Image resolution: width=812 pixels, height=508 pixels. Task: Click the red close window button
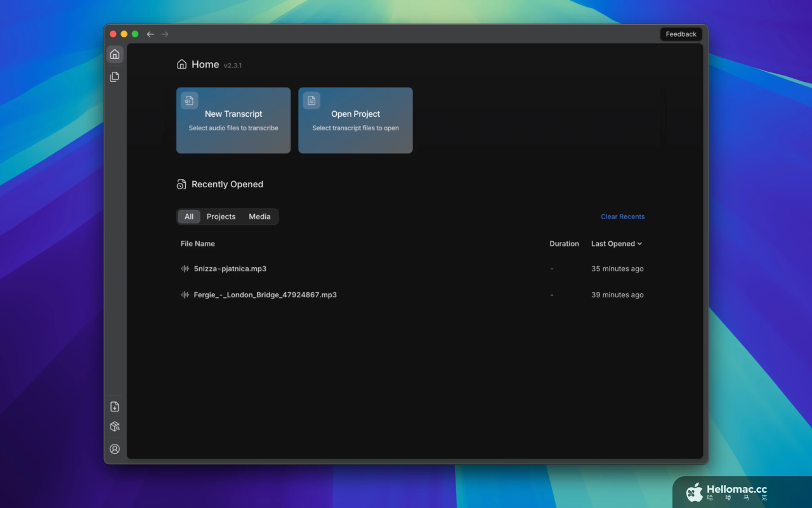(113, 34)
